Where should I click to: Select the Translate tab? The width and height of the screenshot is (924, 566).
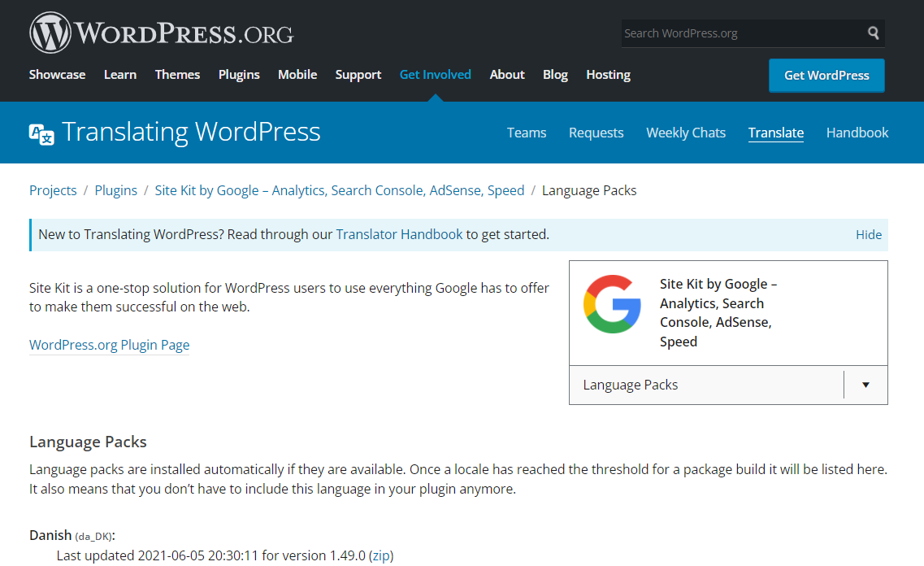point(775,133)
